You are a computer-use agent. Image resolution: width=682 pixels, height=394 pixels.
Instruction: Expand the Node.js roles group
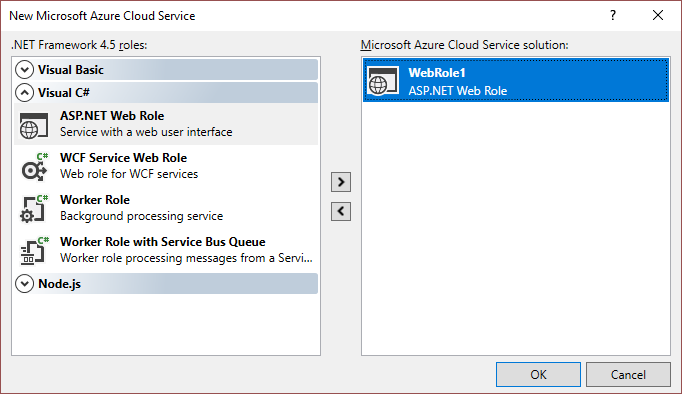[24, 284]
